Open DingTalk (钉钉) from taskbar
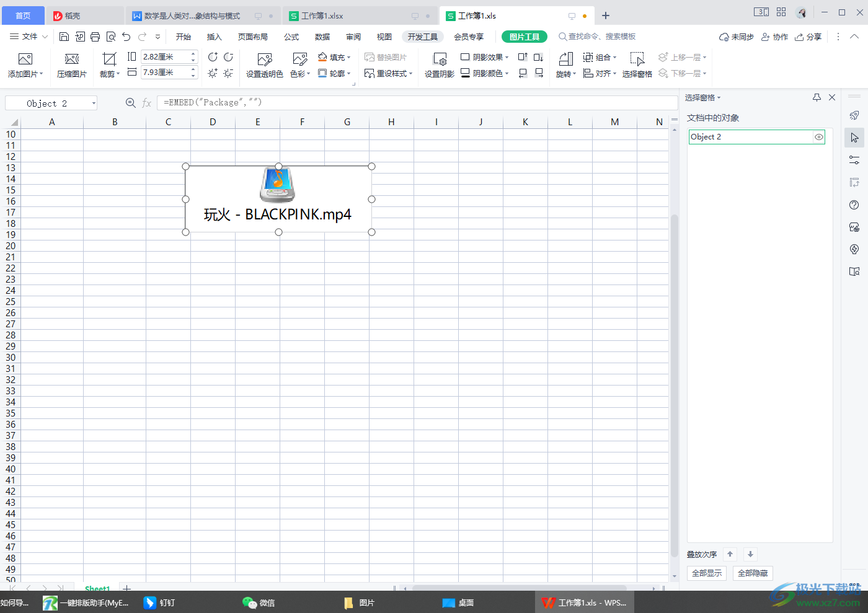The height and width of the screenshot is (613, 868). click(159, 602)
